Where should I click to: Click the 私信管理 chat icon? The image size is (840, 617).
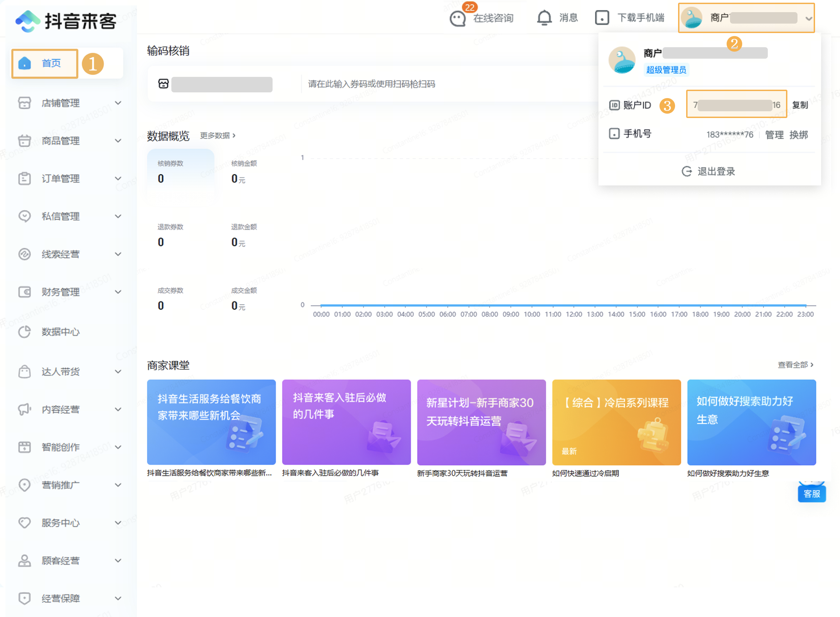click(25, 216)
